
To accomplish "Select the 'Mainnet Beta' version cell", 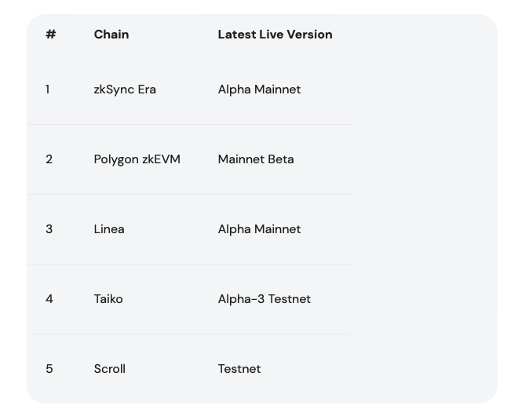I will [x=256, y=159].
